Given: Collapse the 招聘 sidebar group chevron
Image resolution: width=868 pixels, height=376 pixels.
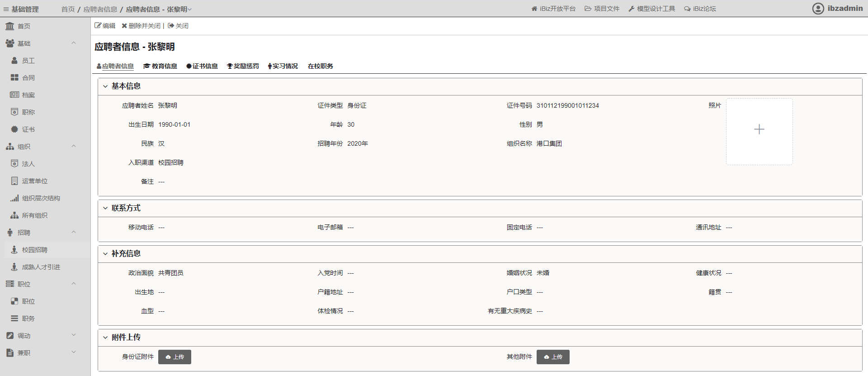Looking at the screenshot, I should [x=74, y=232].
